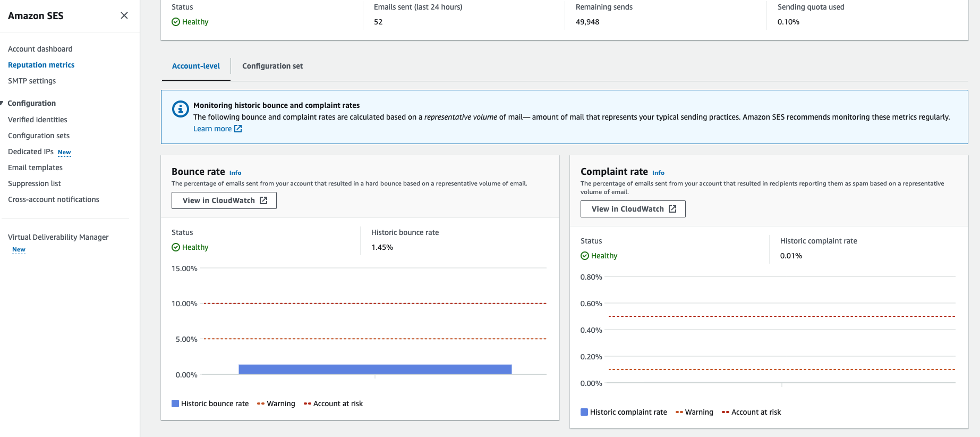980x437 pixels.
Task: Open SMTP settings
Action: 32,81
